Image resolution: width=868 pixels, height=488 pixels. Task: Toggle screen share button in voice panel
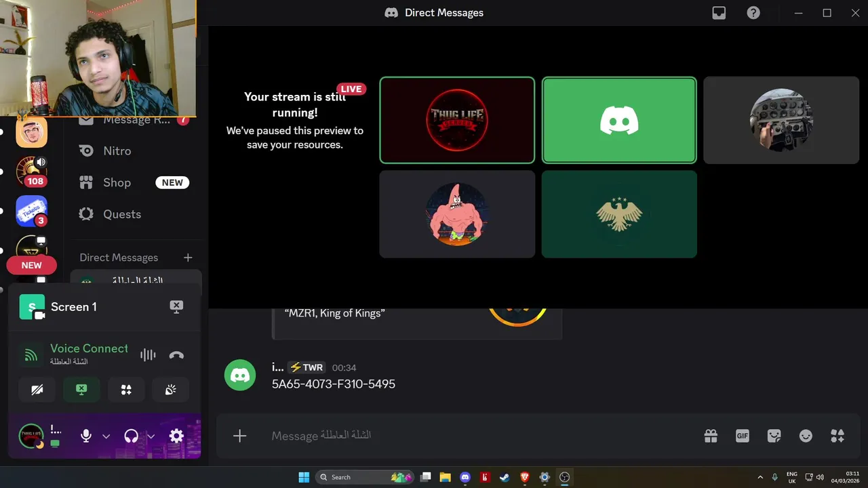pyautogui.click(x=81, y=390)
